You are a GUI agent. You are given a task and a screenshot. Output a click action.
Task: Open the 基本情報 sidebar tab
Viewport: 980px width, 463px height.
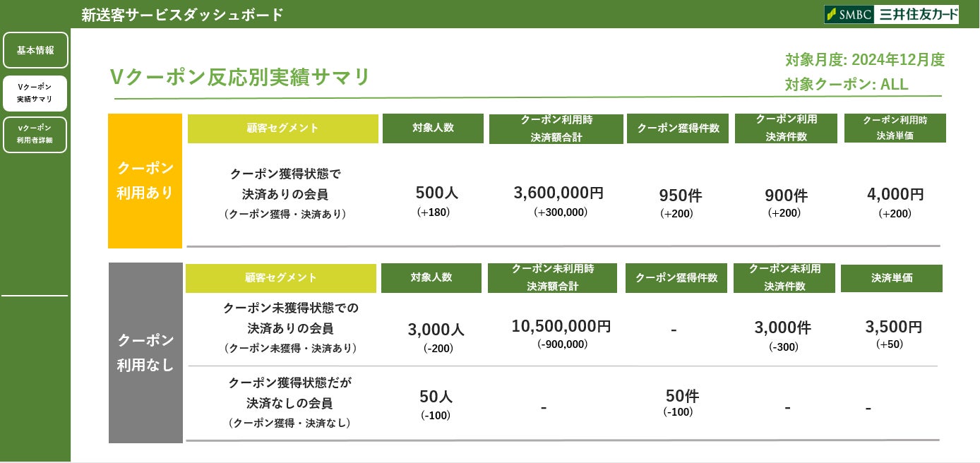click(x=35, y=50)
